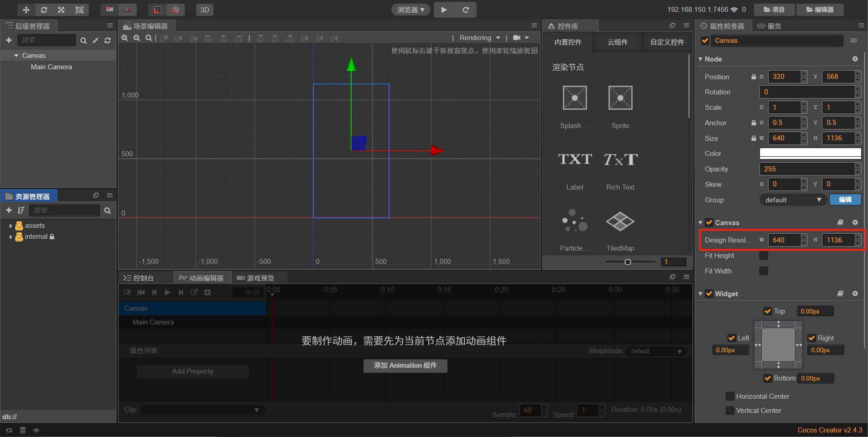Click the 添加 Animation 组件 button

(x=405, y=365)
